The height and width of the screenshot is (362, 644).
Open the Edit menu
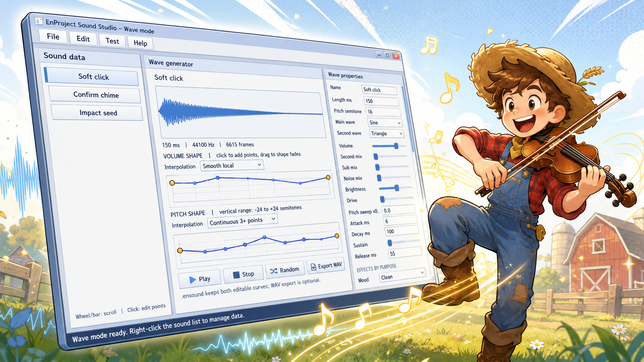click(x=83, y=39)
